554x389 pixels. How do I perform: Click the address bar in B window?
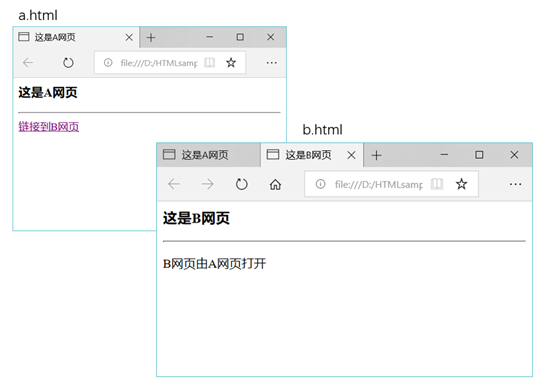pyautogui.click(x=391, y=184)
